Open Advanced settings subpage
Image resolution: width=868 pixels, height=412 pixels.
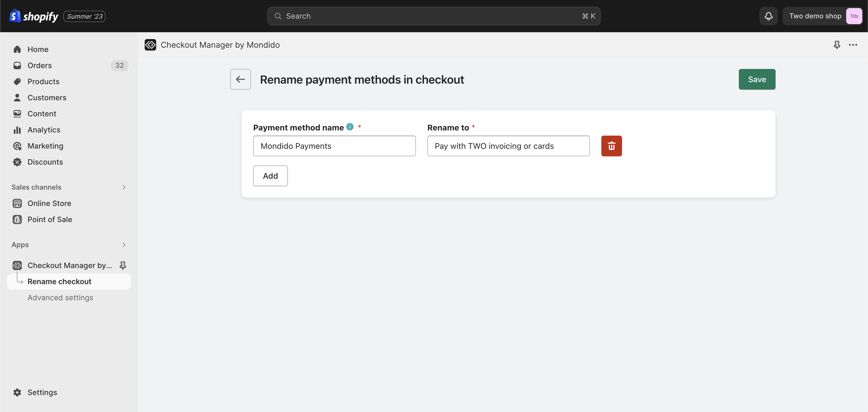coord(60,298)
